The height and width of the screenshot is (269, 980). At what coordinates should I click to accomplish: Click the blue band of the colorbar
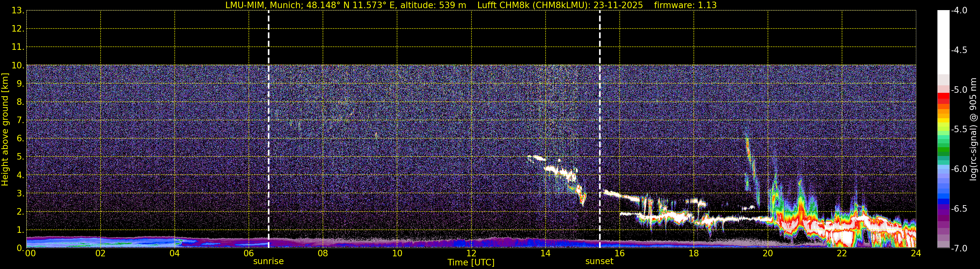point(943,194)
